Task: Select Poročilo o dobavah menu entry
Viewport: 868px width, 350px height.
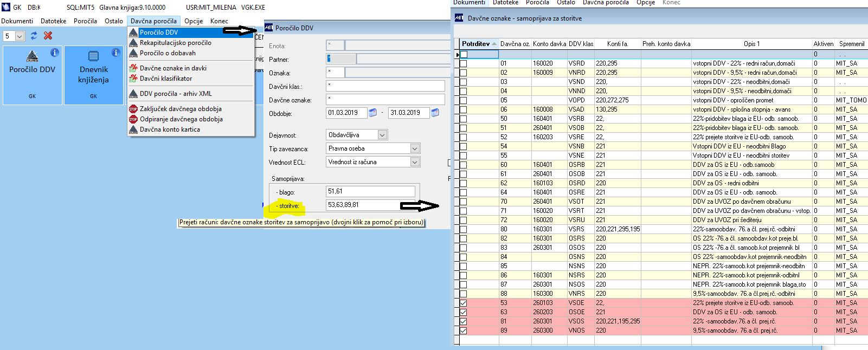Action: (x=191, y=53)
